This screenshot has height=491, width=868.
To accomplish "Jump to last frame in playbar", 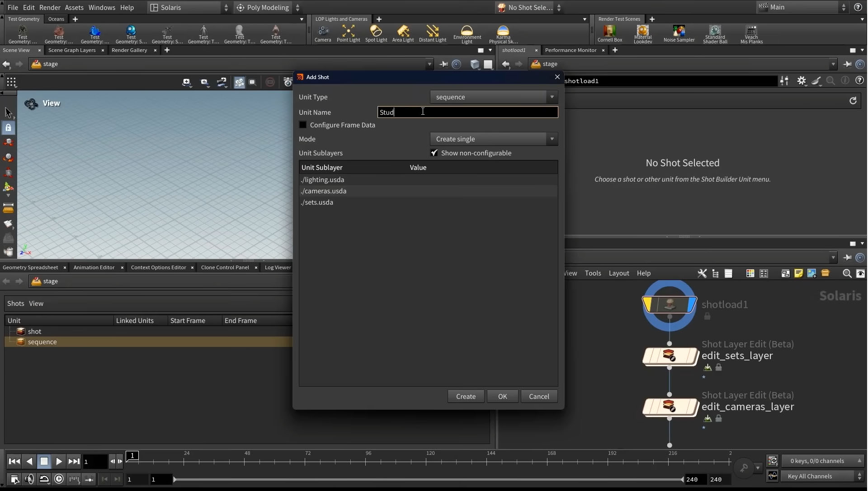I will 74,461.
